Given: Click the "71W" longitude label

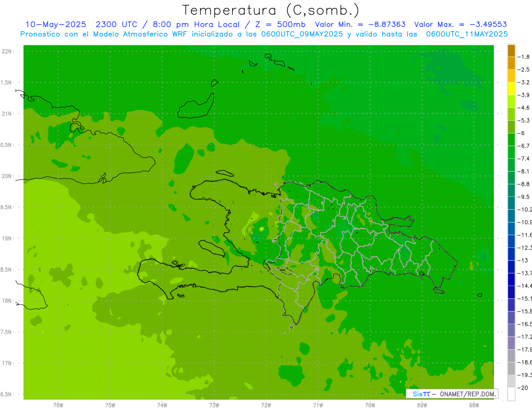Looking at the screenshot, I should click(318, 405).
